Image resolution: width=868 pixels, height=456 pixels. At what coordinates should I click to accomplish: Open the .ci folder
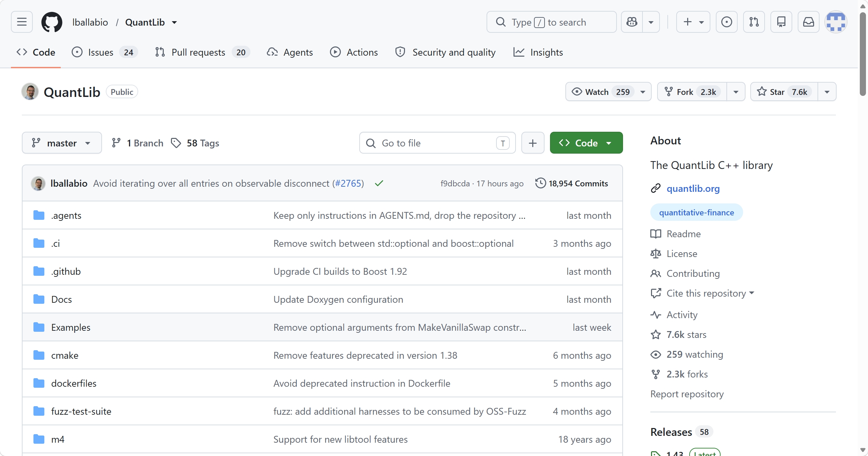click(56, 243)
